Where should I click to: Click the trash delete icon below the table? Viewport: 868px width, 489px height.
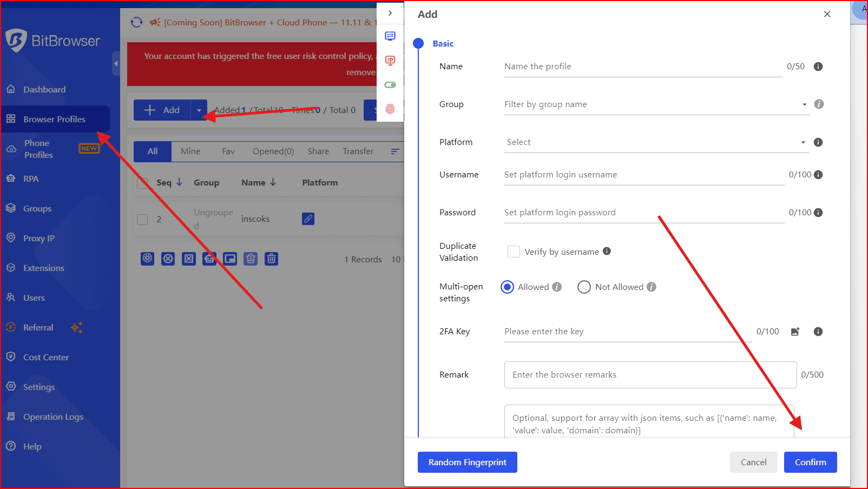click(x=271, y=259)
